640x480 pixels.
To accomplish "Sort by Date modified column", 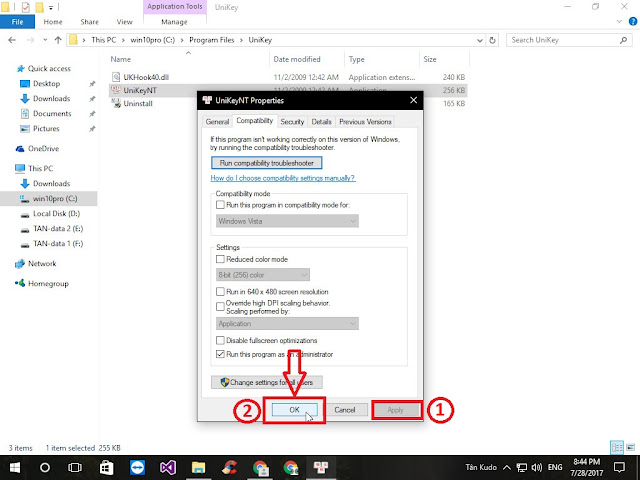I will click(297, 59).
